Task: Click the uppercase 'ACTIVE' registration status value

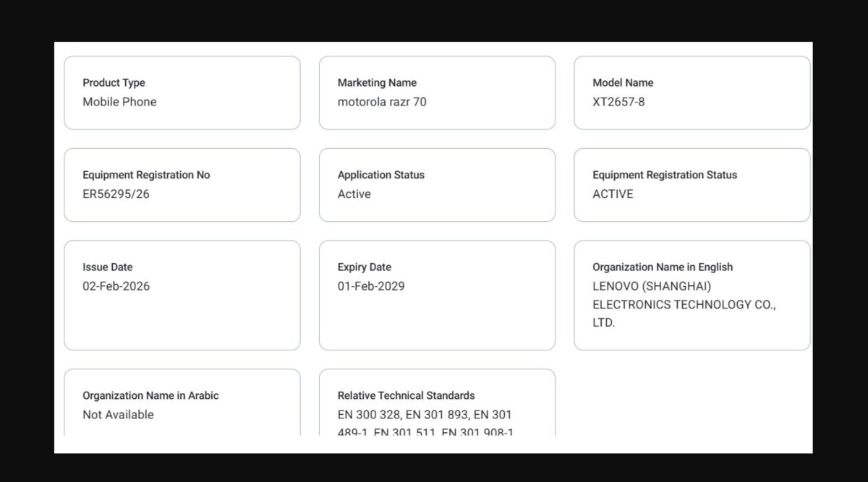Action: coord(613,194)
